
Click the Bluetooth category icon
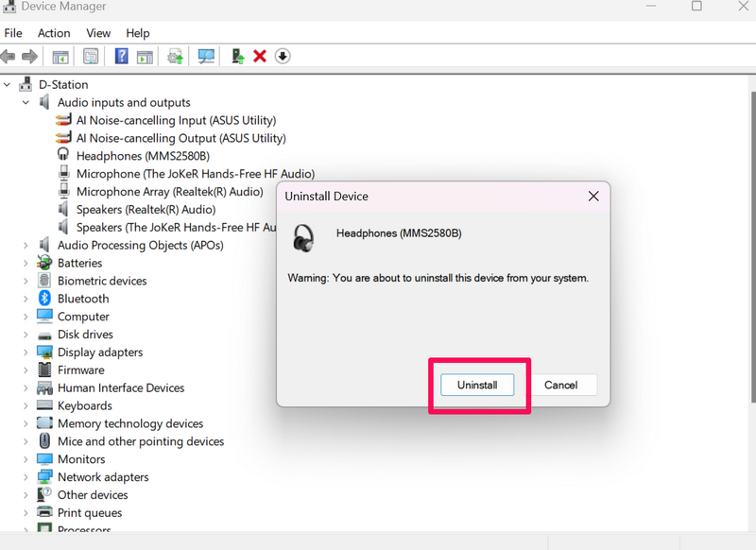(44, 299)
